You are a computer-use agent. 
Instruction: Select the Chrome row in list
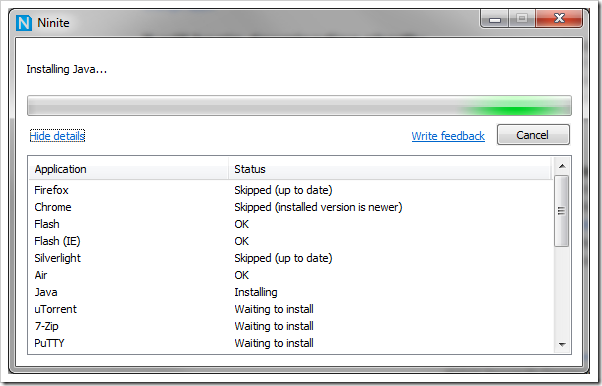[290, 207]
